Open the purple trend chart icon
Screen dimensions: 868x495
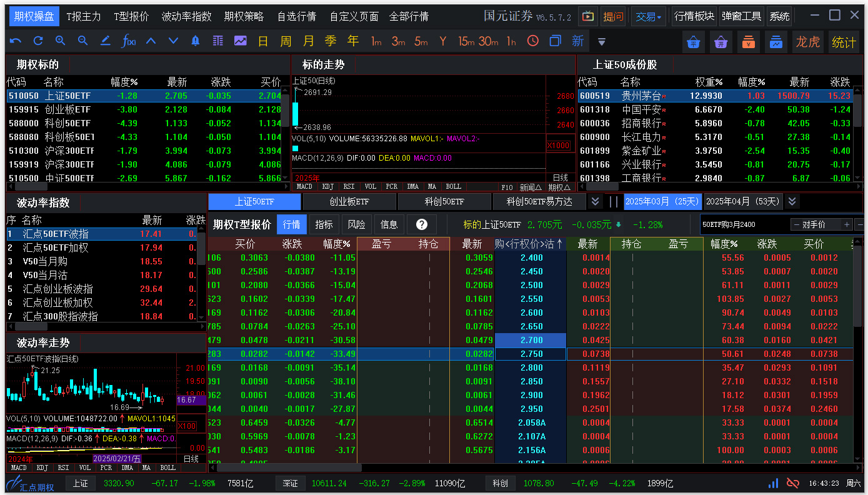coord(241,41)
